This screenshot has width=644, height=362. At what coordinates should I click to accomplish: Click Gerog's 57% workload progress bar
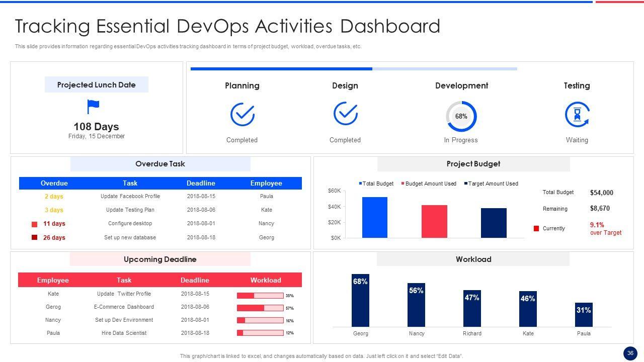(x=260, y=308)
